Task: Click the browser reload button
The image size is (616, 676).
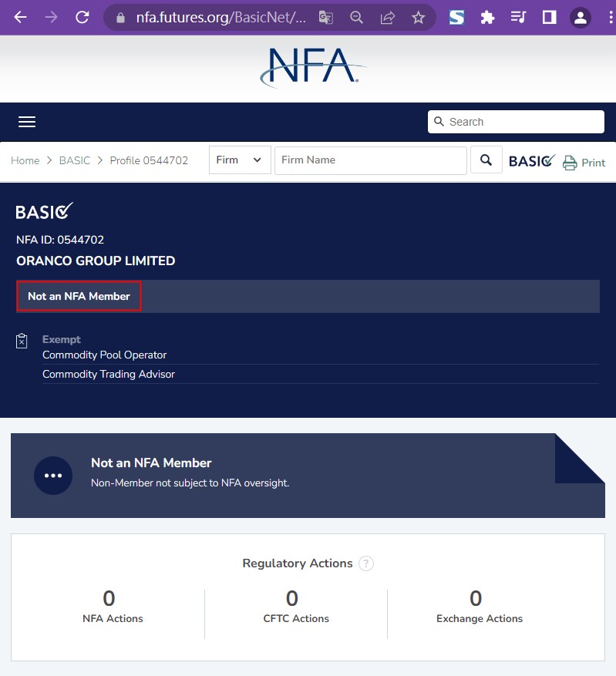Action: coord(82,17)
